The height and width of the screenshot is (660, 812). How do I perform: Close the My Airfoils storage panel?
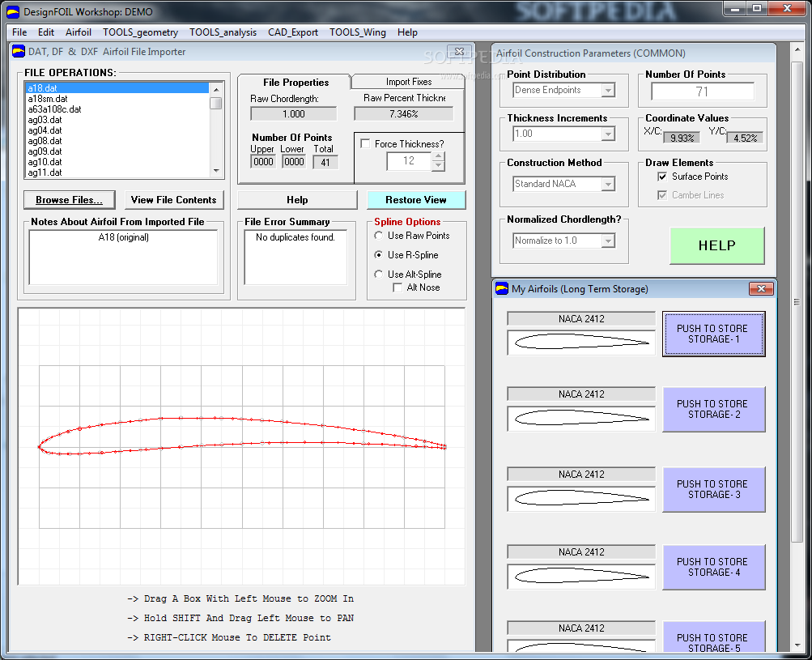[x=761, y=288]
